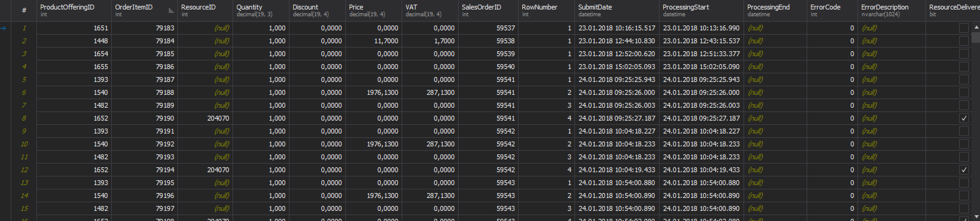
Task: Click the ResourceID column header
Action: click(x=205, y=10)
